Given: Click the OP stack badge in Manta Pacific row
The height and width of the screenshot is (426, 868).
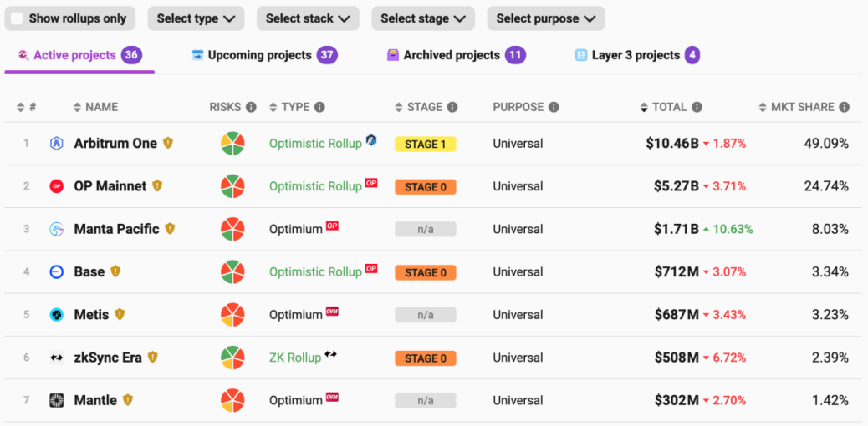Looking at the screenshot, I should coord(332,226).
